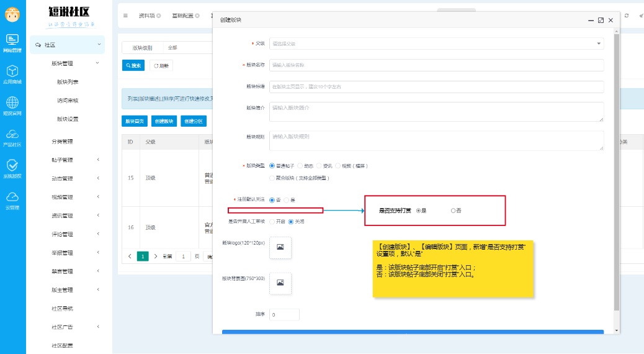Expand 视频管理 submenu

[x=98, y=196]
